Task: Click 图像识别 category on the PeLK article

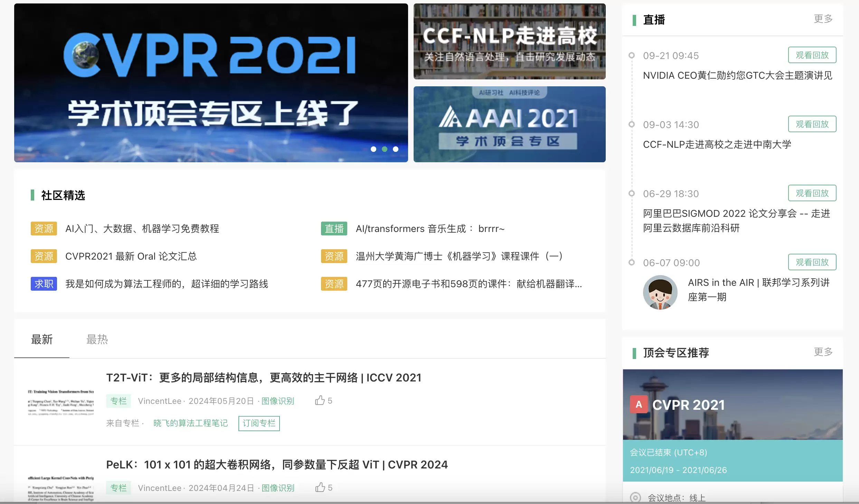Action: 278,488
